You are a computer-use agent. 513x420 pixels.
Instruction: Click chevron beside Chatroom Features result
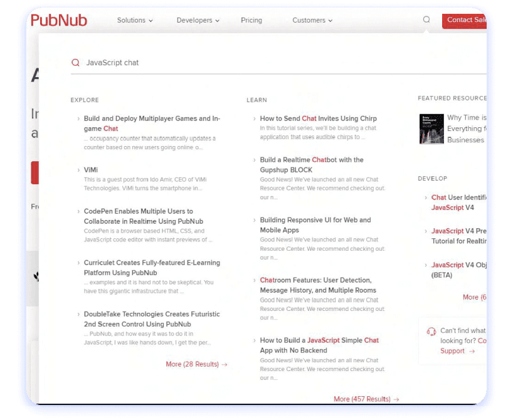pyautogui.click(x=255, y=280)
